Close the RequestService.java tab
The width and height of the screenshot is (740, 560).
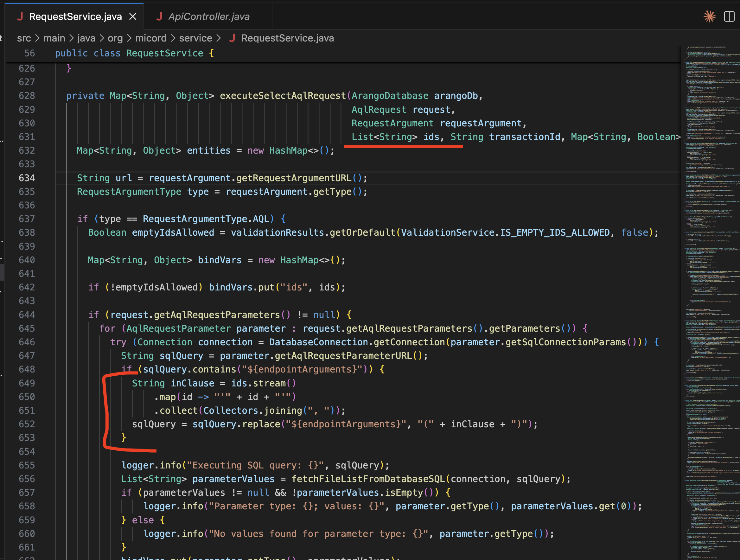133,16
